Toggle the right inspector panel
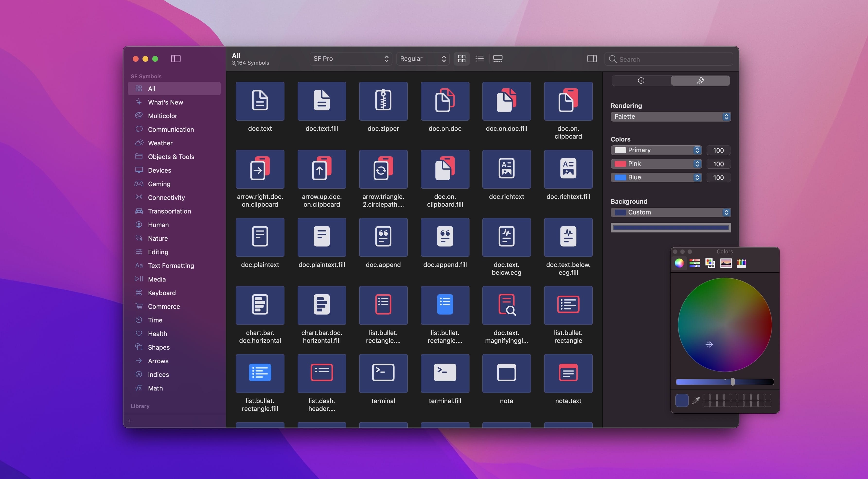This screenshot has width=868, height=479. pyautogui.click(x=592, y=59)
